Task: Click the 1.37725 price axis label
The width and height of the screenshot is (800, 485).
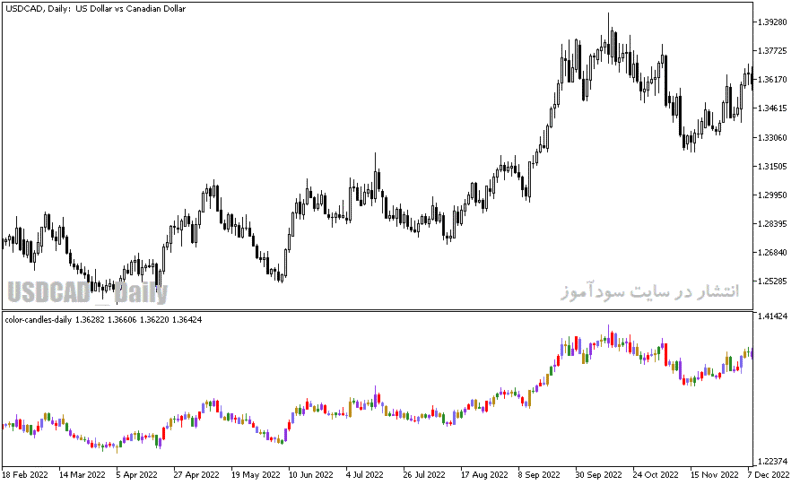Action: click(772, 50)
